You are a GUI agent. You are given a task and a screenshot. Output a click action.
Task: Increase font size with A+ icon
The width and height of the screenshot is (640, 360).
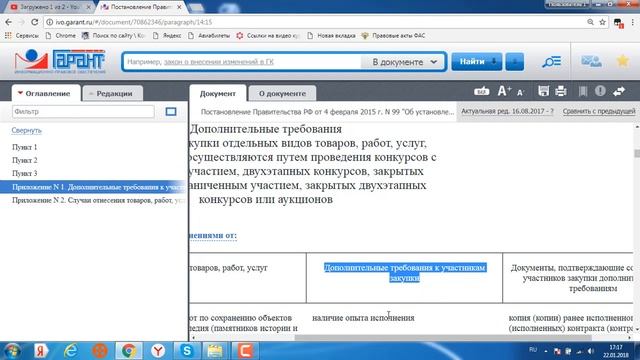(x=504, y=91)
